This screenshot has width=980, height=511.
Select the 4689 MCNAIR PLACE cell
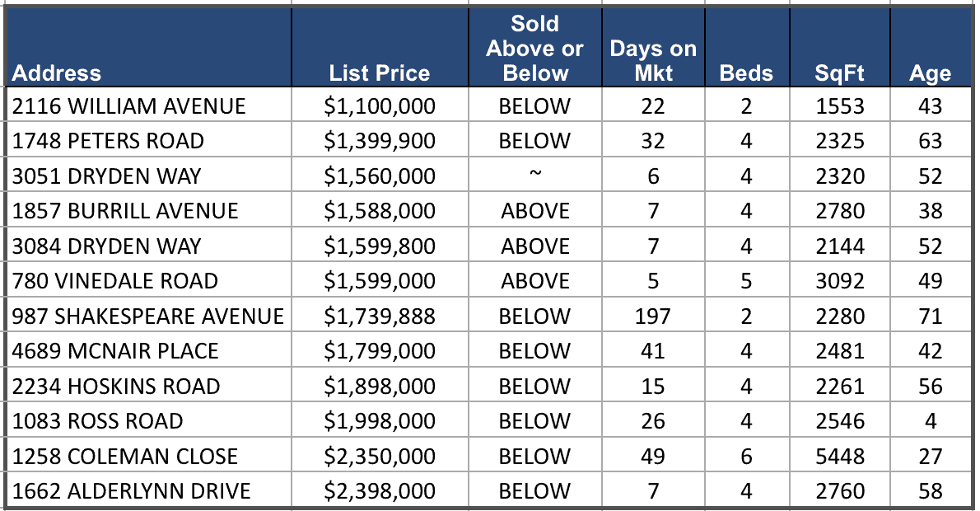[x=115, y=351]
